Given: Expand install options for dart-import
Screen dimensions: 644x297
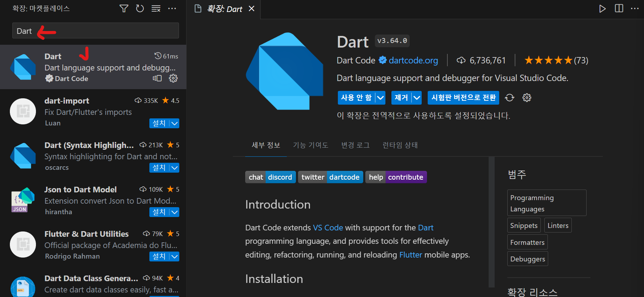Looking at the screenshot, I should 174,123.
